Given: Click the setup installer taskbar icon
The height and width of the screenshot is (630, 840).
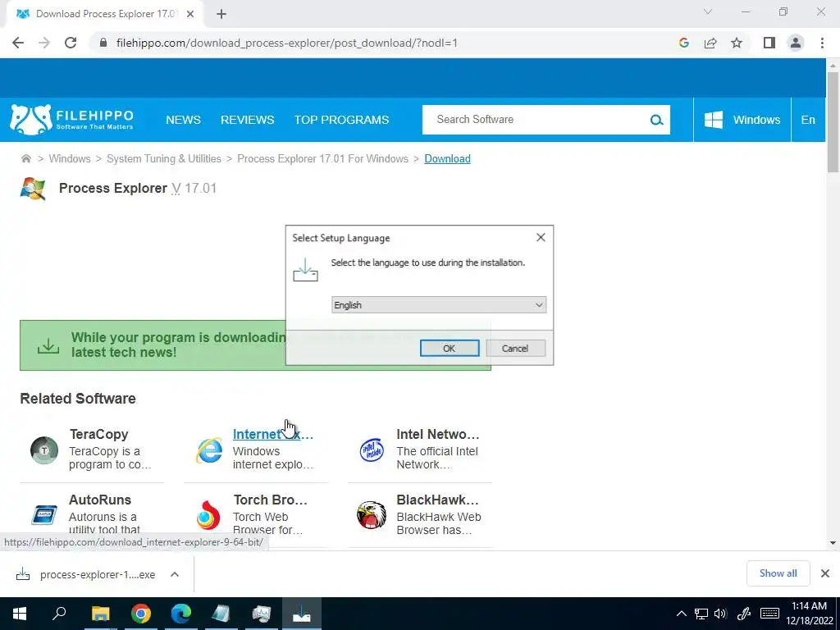Looking at the screenshot, I should tap(302, 614).
